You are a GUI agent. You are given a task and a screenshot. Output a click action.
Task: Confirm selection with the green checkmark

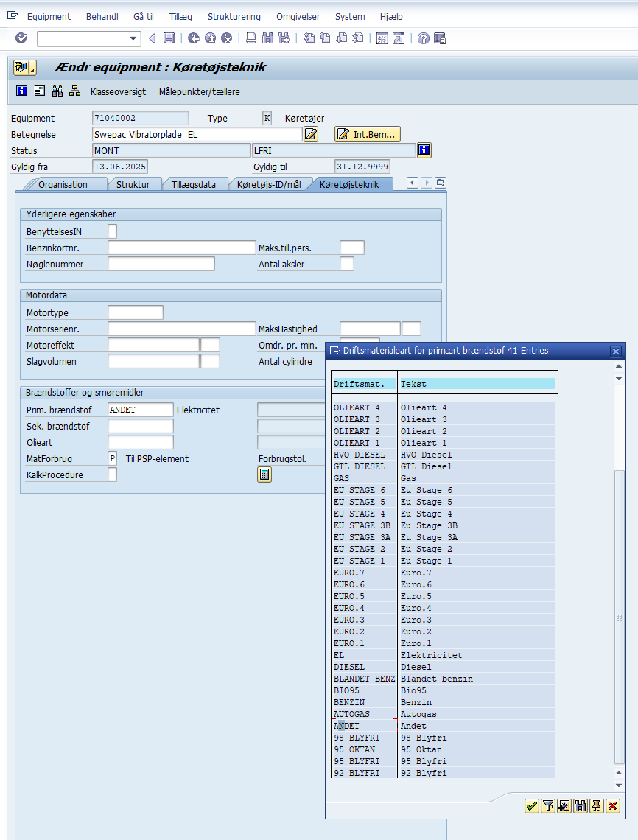coord(531,806)
